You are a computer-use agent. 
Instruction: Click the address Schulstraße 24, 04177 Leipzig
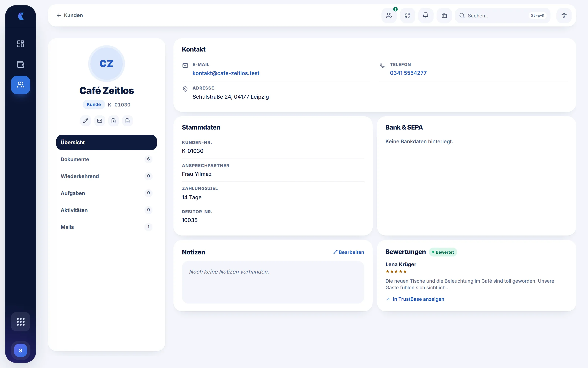click(231, 97)
